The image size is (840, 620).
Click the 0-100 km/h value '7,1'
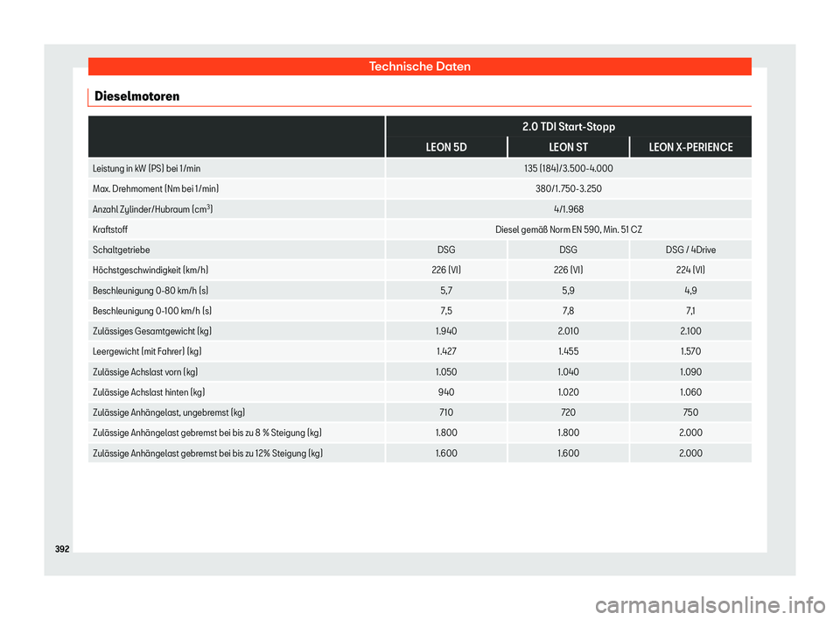690,311
